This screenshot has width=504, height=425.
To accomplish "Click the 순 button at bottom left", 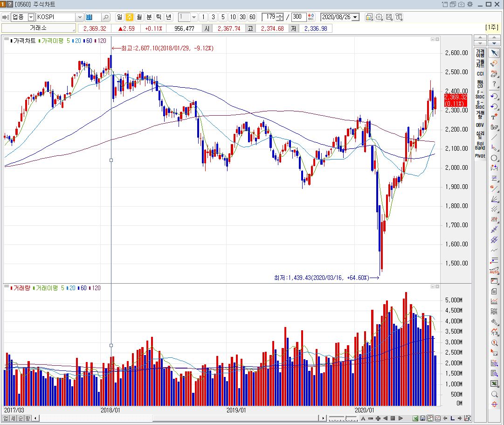I will [20, 418].
